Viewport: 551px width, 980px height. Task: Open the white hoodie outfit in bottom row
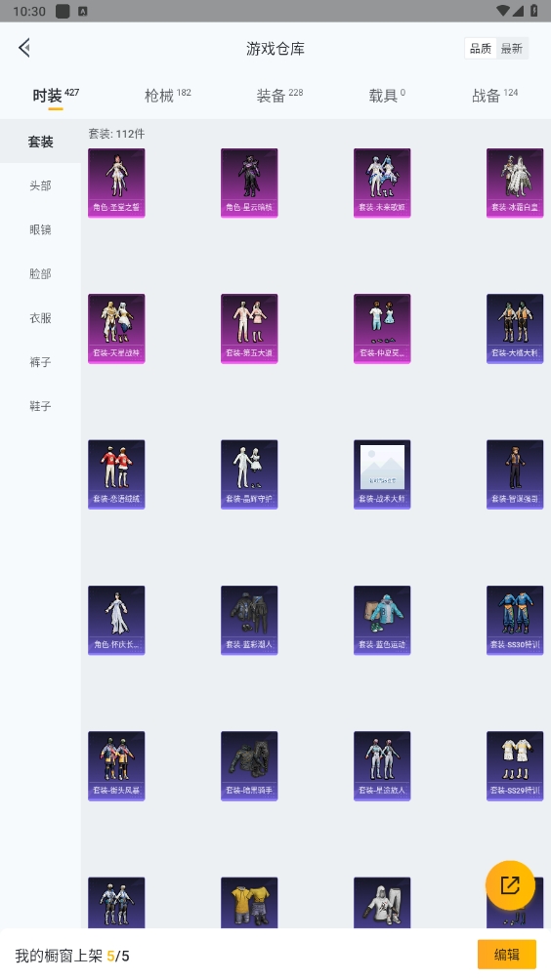pyautogui.click(x=382, y=902)
